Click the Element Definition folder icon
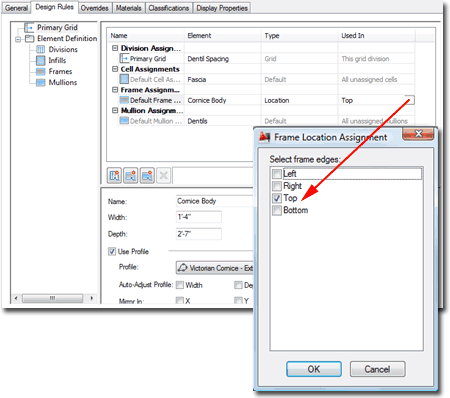This screenshot has width=450, height=398. pos(30,39)
